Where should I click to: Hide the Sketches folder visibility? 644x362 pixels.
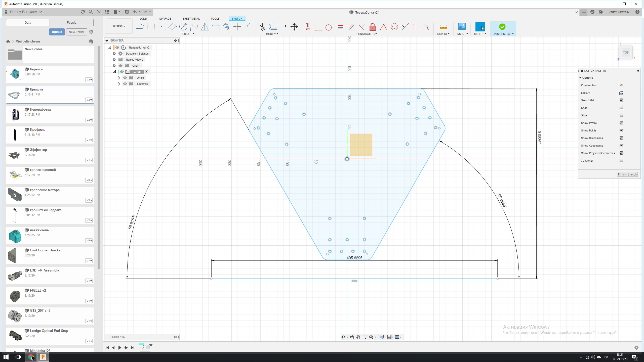point(125,84)
